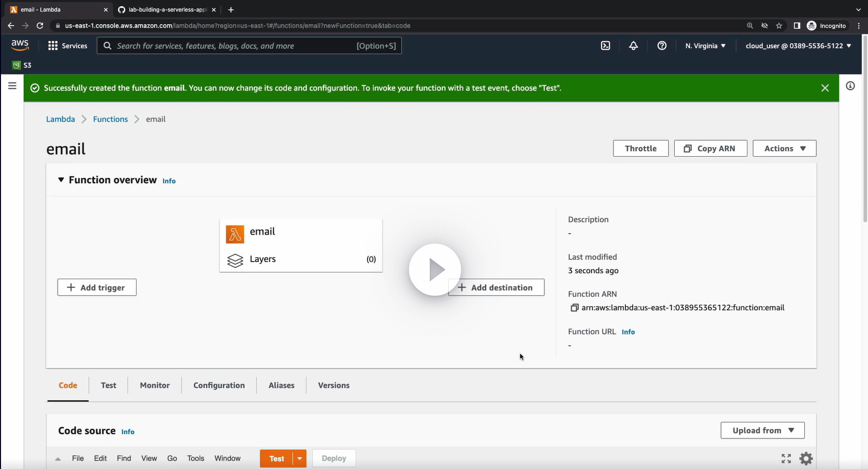This screenshot has height=469, width=868.
Task: Click the video play button overlay
Action: (435, 270)
